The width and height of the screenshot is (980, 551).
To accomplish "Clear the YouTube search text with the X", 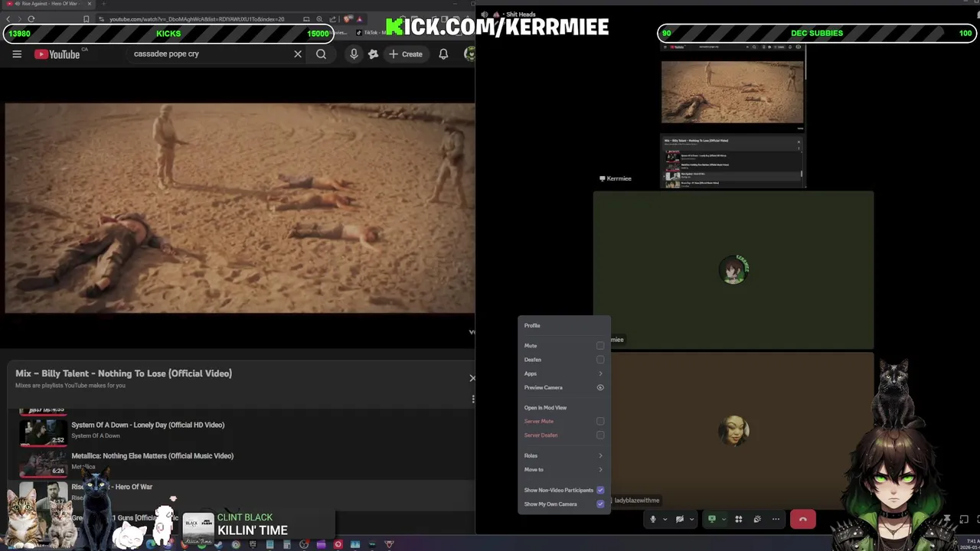I will click(x=298, y=54).
